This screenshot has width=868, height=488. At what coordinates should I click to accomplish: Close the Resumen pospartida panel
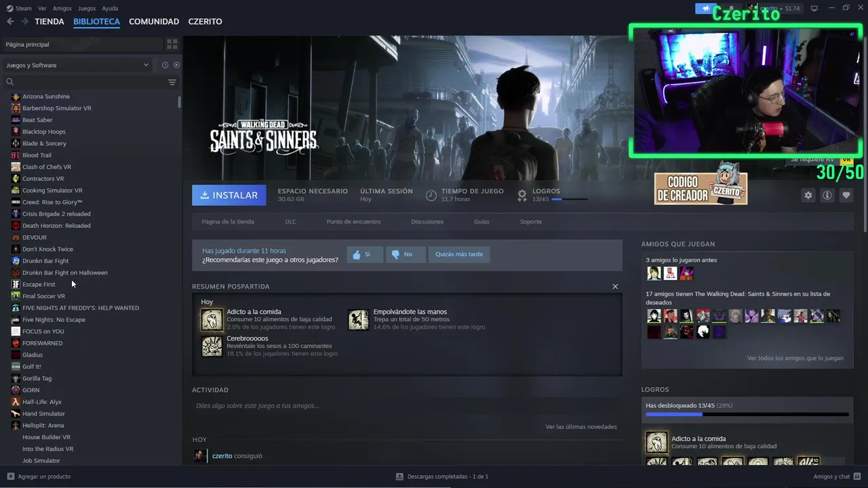(615, 287)
